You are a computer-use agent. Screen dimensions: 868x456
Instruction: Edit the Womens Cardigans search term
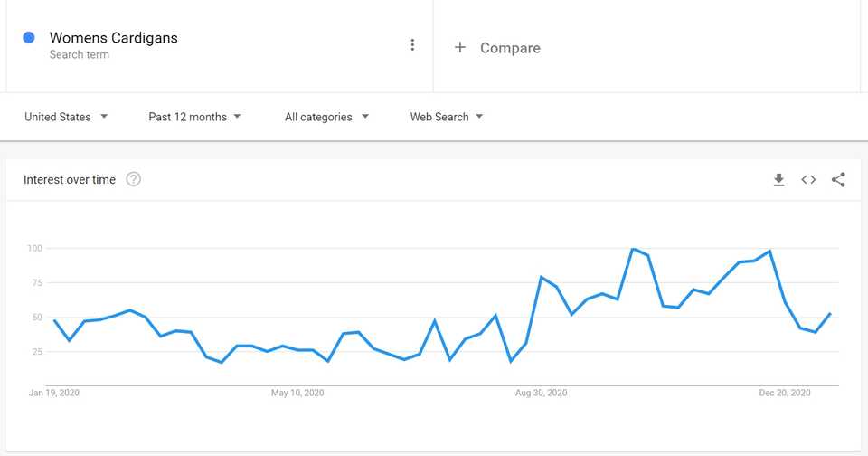113,38
